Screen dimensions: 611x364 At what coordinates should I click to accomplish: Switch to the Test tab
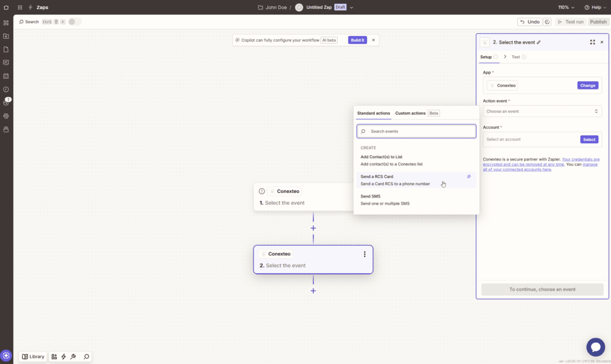coord(516,57)
